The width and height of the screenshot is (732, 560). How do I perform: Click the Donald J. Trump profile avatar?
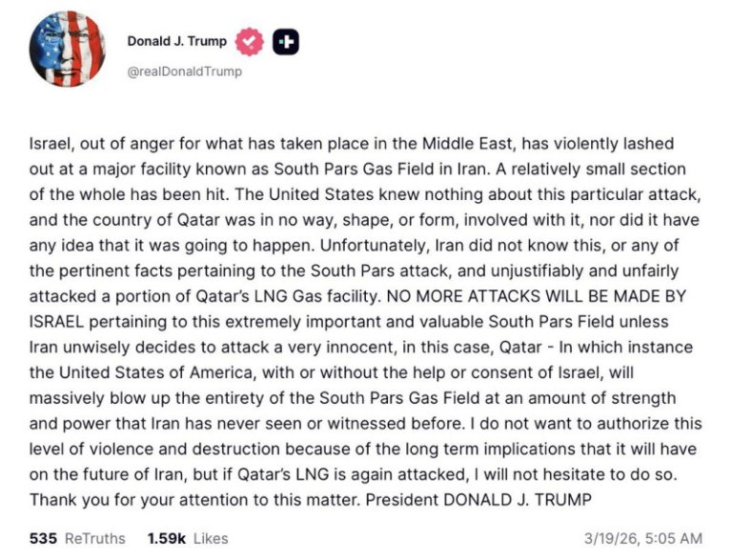67,49
